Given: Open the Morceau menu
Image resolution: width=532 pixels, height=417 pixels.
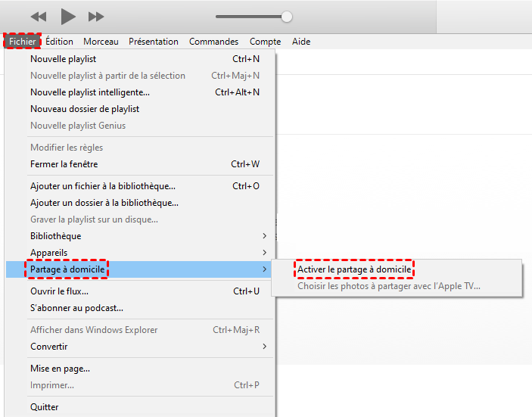Looking at the screenshot, I should (x=101, y=42).
